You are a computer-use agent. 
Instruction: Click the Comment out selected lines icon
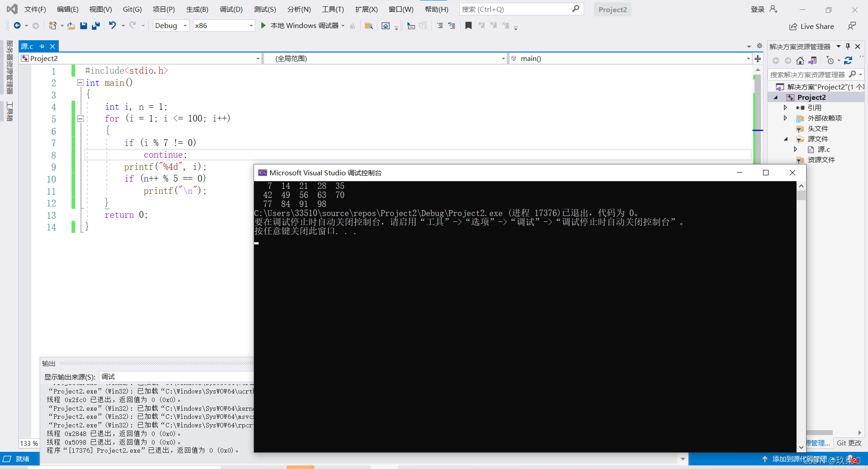439,26
